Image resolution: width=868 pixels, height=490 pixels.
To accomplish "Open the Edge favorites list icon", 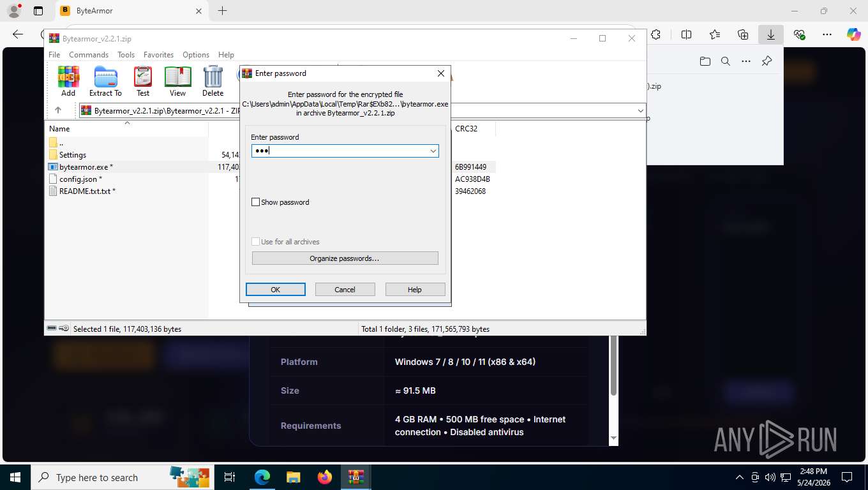I will coord(715,34).
